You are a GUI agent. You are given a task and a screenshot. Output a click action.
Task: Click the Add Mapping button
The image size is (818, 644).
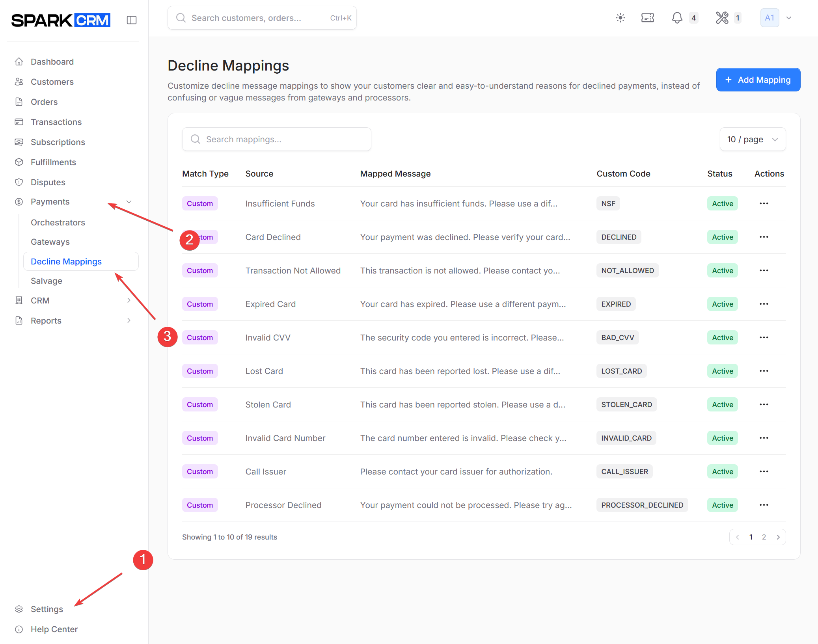pos(758,80)
